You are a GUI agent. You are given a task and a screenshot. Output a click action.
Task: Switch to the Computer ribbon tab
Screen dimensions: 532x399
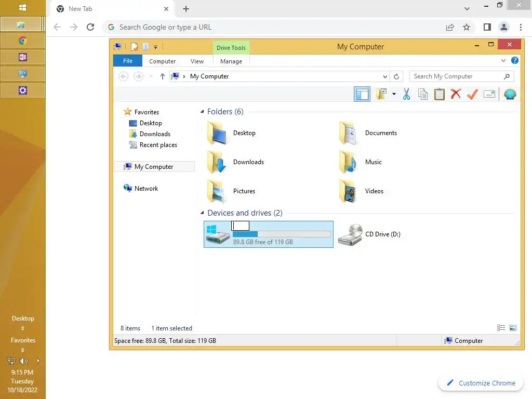pos(162,61)
